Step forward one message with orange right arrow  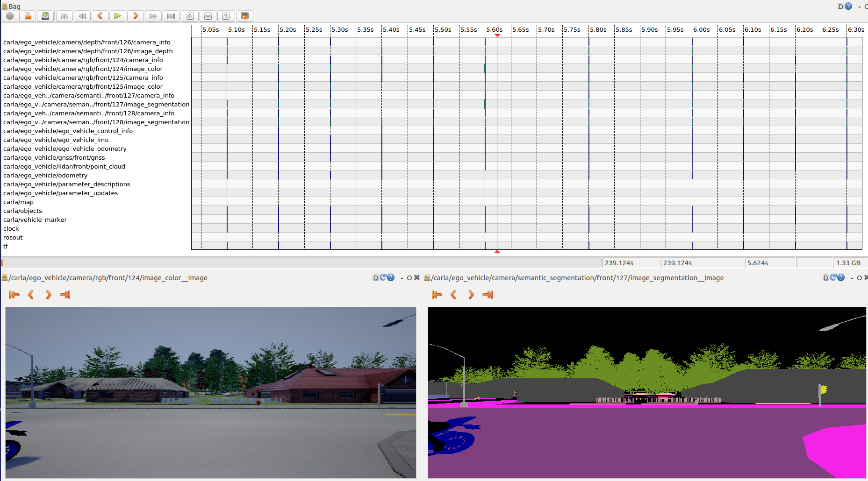(136, 16)
